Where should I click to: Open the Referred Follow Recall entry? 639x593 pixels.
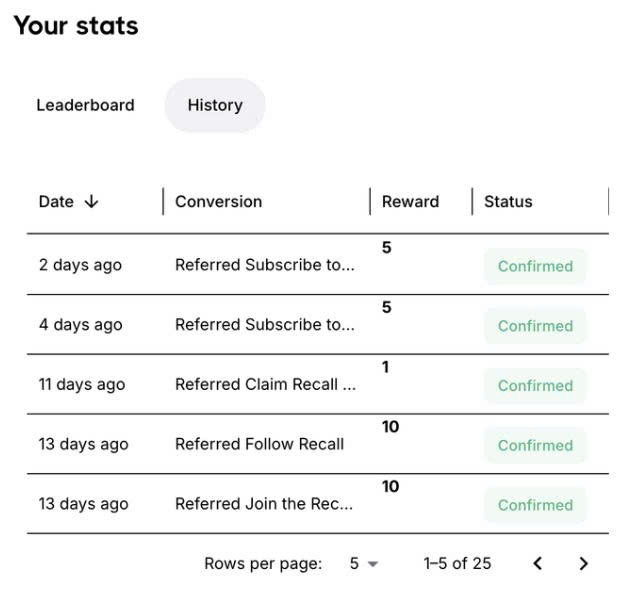(260, 444)
